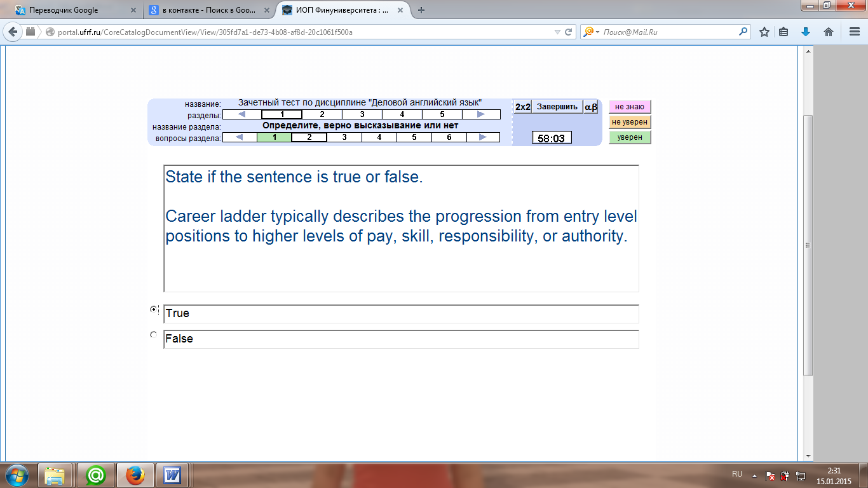Click the browser Back arrow button
This screenshot has width=868, height=488.
(13, 32)
